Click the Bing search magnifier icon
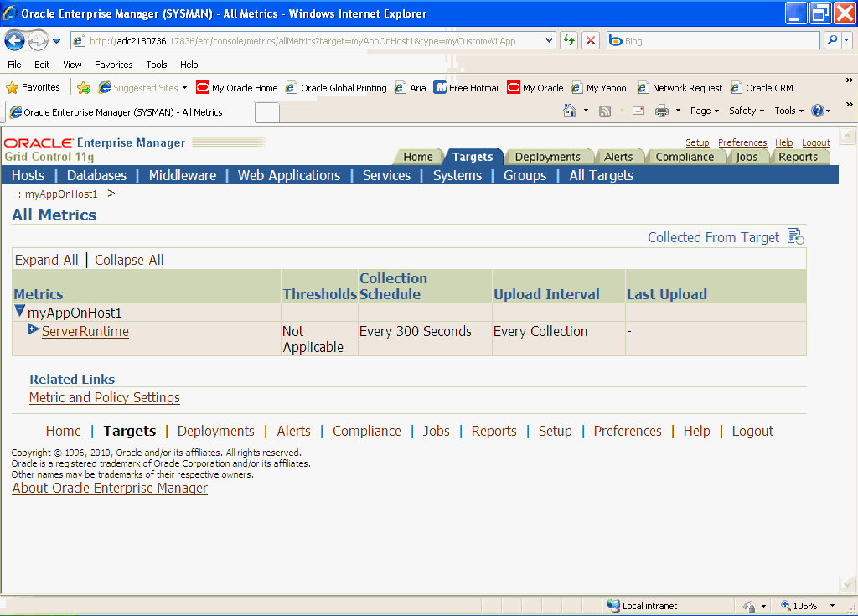Image resolution: width=858 pixels, height=616 pixels. tap(832, 40)
